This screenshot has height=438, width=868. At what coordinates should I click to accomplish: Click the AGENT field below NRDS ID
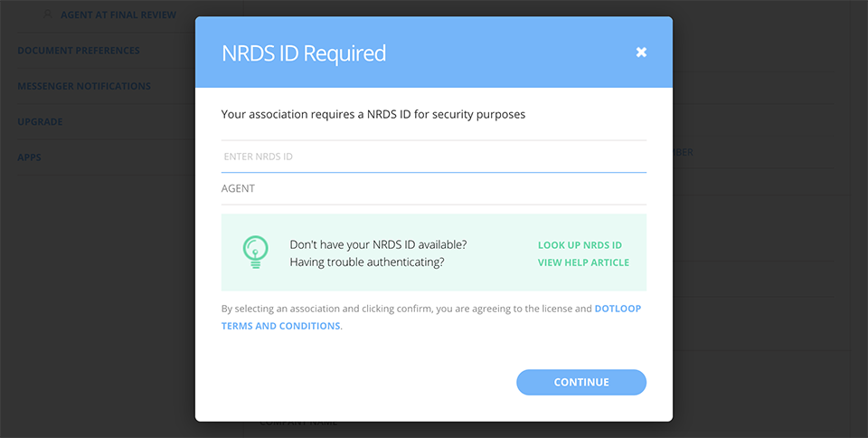click(x=433, y=189)
